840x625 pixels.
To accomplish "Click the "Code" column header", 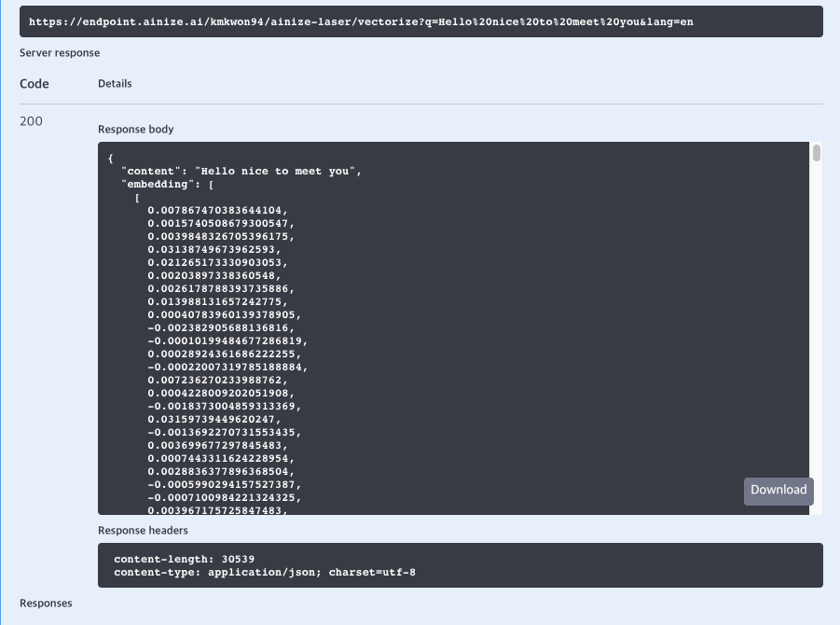I will pos(34,84).
